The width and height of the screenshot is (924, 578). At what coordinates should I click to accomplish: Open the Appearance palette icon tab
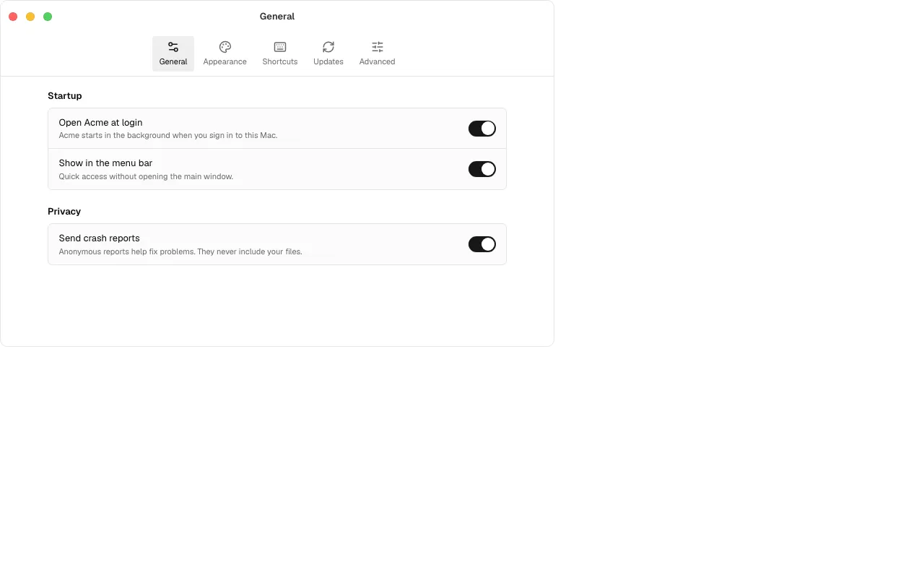tap(225, 54)
